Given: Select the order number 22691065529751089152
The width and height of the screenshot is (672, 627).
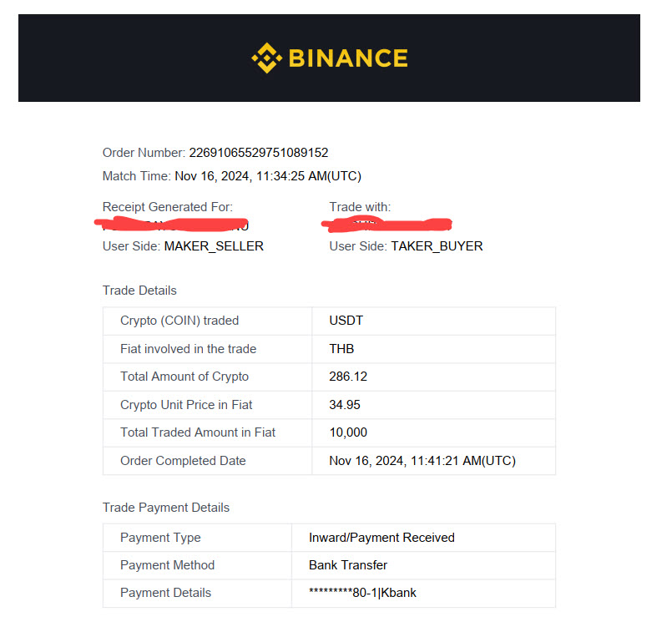Looking at the screenshot, I should 259,153.
